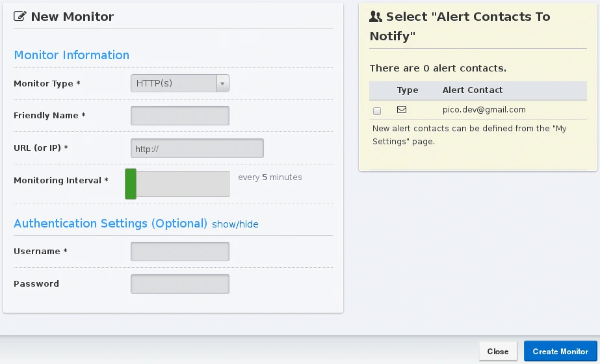Click the alert contacts people icon
This screenshot has width=600, height=364.
tap(376, 17)
